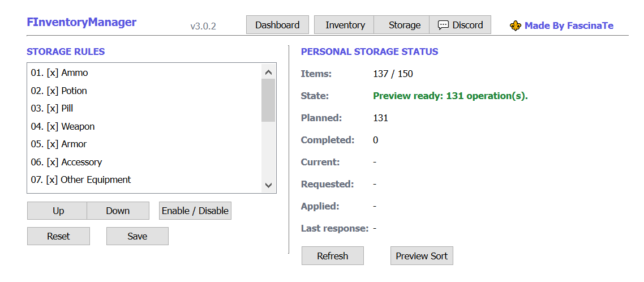Switch to the Inventory tab
Image resolution: width=644 pixels, height=282 pixels.
tap(344, 25)
